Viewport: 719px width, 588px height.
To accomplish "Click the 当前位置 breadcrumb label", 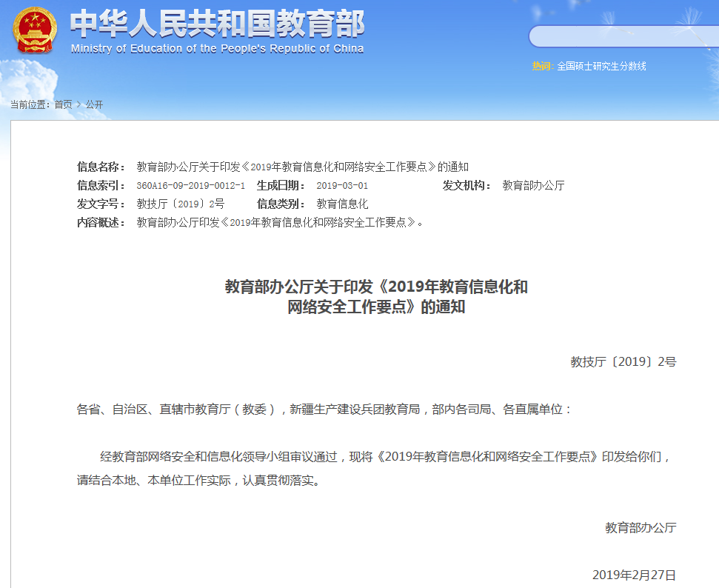I will tap(30, 104).
